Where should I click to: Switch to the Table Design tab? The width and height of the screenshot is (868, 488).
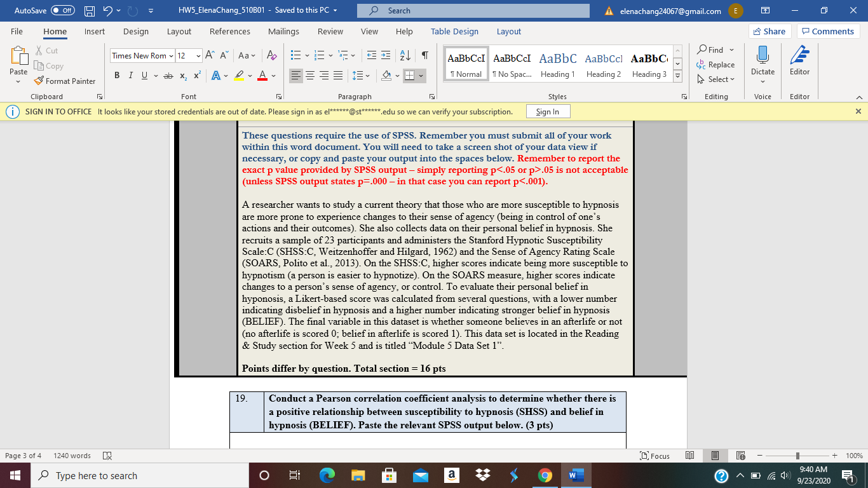pyautogui.click(x=454, y=31)
